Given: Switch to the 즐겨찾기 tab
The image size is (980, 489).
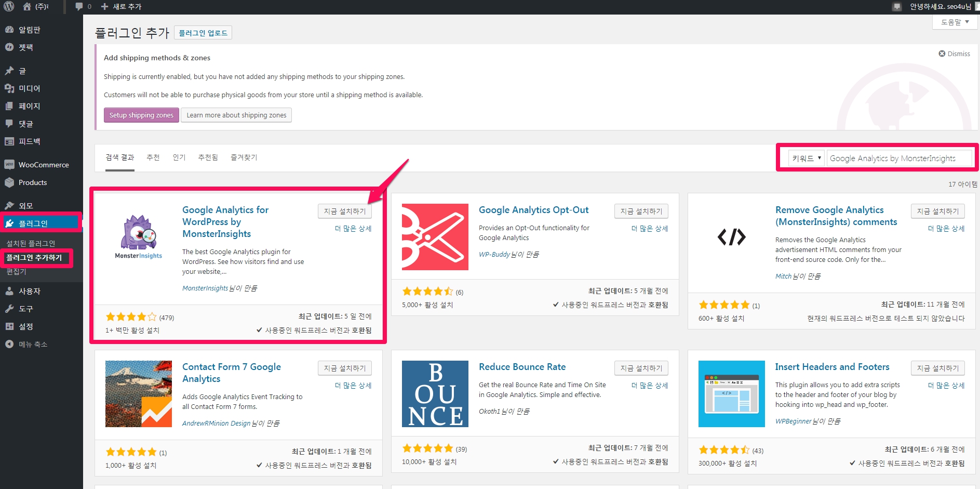Looking at the screenshot, I should pyautogui.click(x=244, y=157).
